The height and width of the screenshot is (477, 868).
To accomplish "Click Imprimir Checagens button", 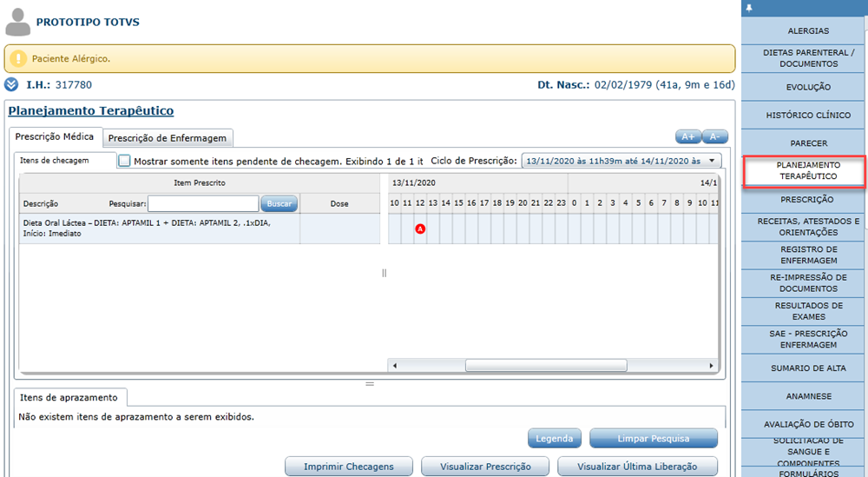I will tap(349, 467).
